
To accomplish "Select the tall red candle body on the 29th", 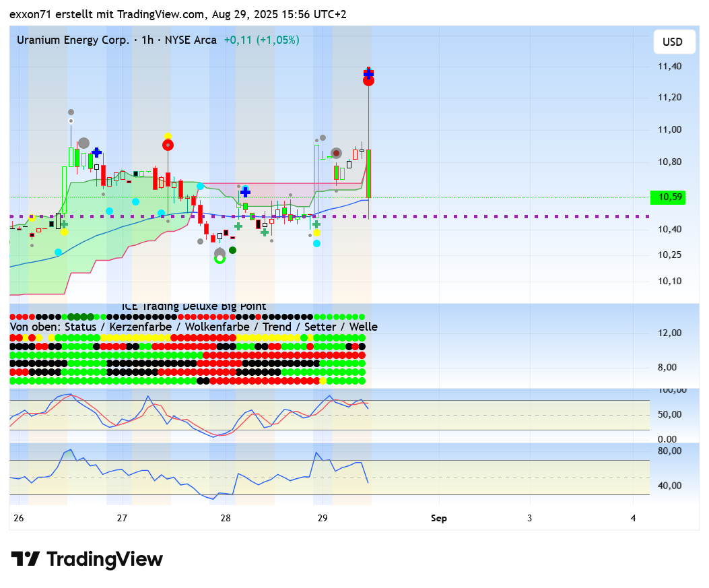I will click(x=369, y=173).
